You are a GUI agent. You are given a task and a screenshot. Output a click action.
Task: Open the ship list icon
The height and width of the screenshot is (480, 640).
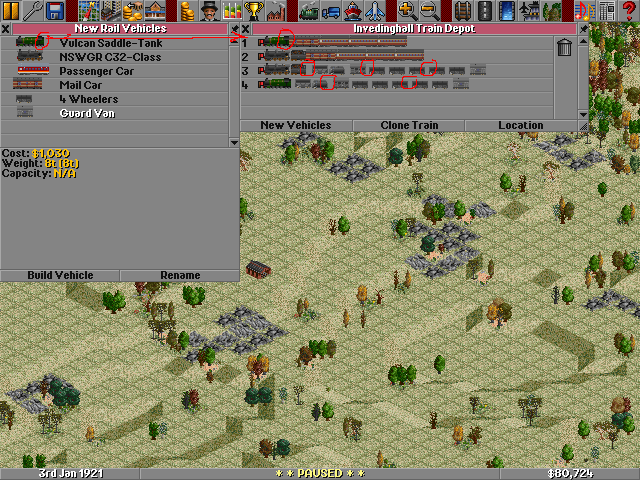click(x=353, y=11)
